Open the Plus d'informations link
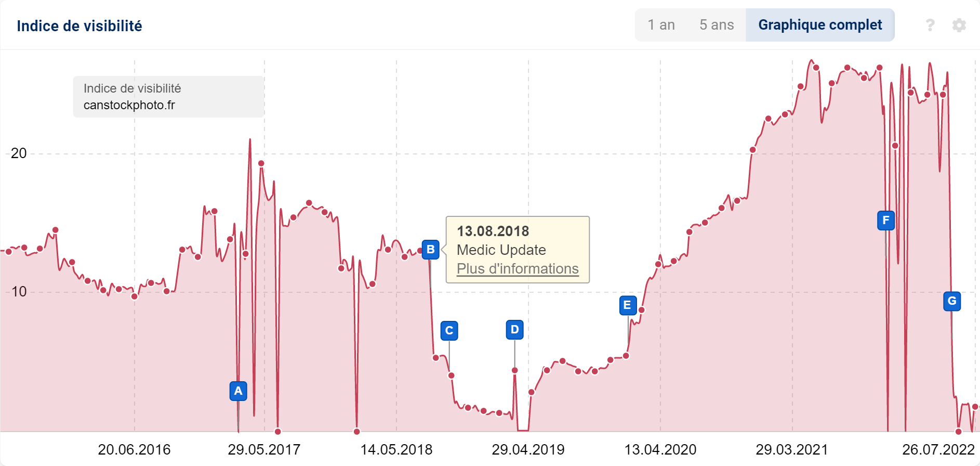This screenshot has height=466, width=980. [x=518, y=269]
